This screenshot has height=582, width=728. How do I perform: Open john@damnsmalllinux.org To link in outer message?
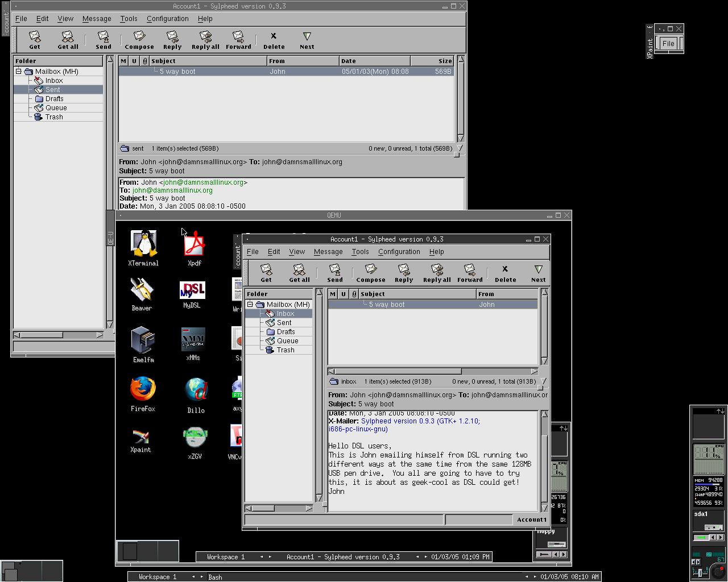point(172,190)
